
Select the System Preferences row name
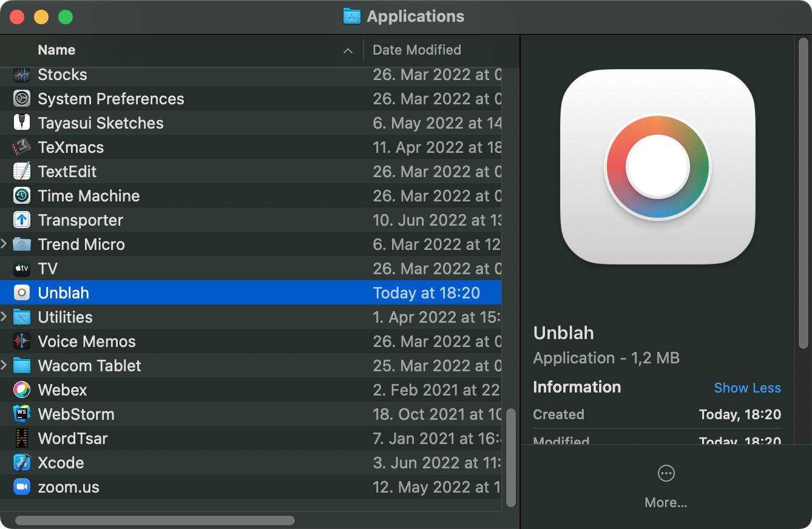pos(111,99)
